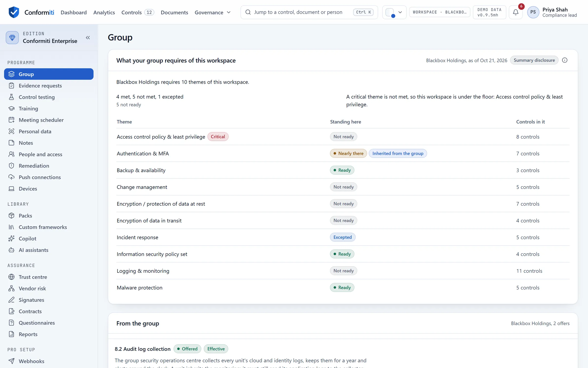Screen dimensions: 588x368
Task: Open Signatures page
Action: [49, 300]
